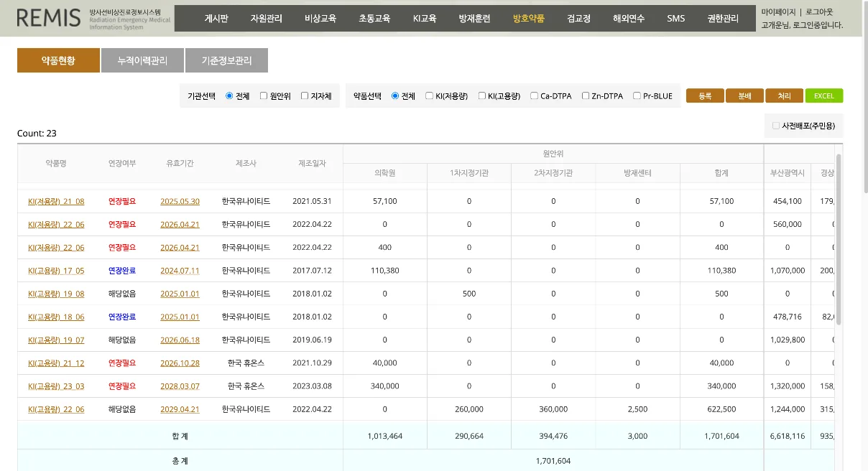Export using the green EXCEL button
Screen dimensions: 868x471
coord(823,95)
